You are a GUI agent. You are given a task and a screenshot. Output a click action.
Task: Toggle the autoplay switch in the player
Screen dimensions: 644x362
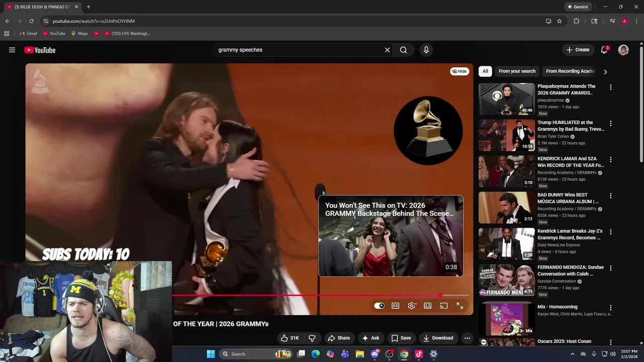[x=379, y=306]
